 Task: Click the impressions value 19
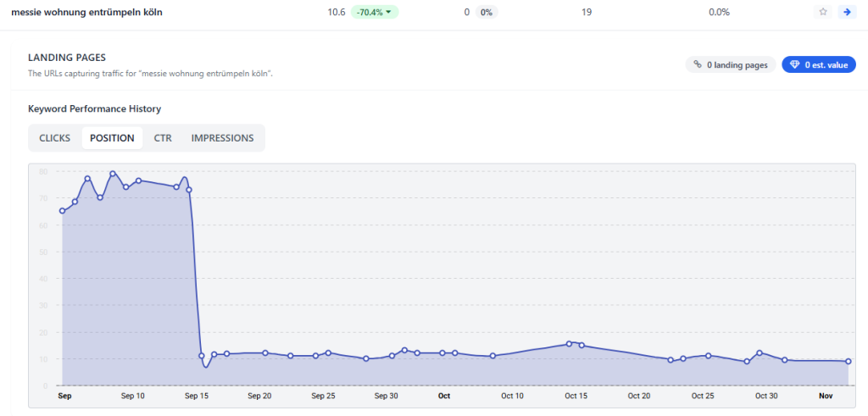click(x=587, y=12)
